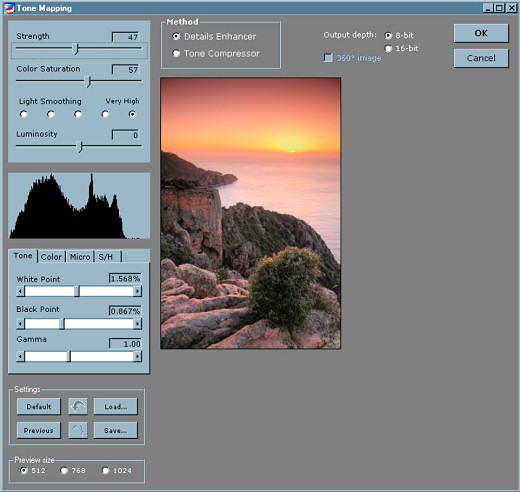
Task: Choose the 1024 preview size
Action: [x=117, y=470]
